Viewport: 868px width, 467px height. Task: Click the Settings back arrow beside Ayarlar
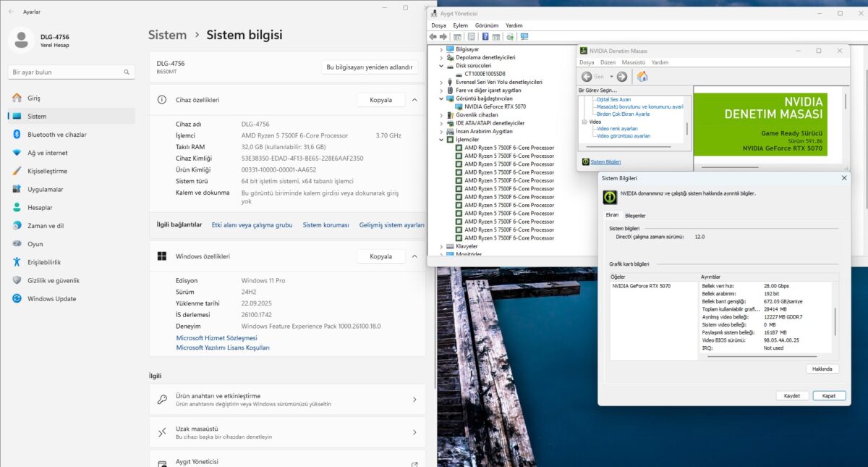11,12
